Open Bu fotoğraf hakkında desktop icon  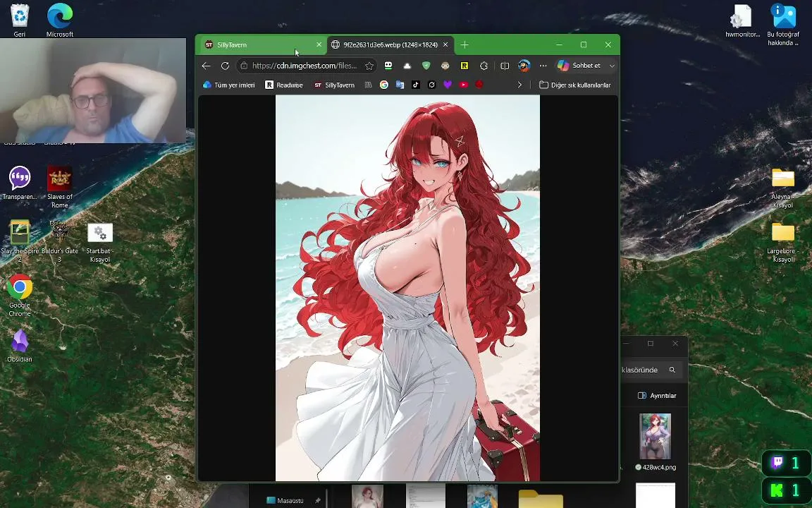point(784,25)
